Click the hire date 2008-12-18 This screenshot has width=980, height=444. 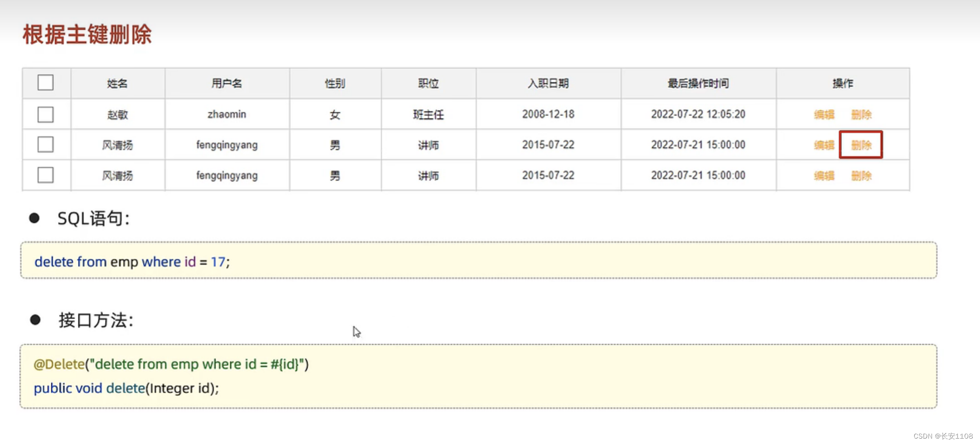pyautogui.click(x=548, y=114)
